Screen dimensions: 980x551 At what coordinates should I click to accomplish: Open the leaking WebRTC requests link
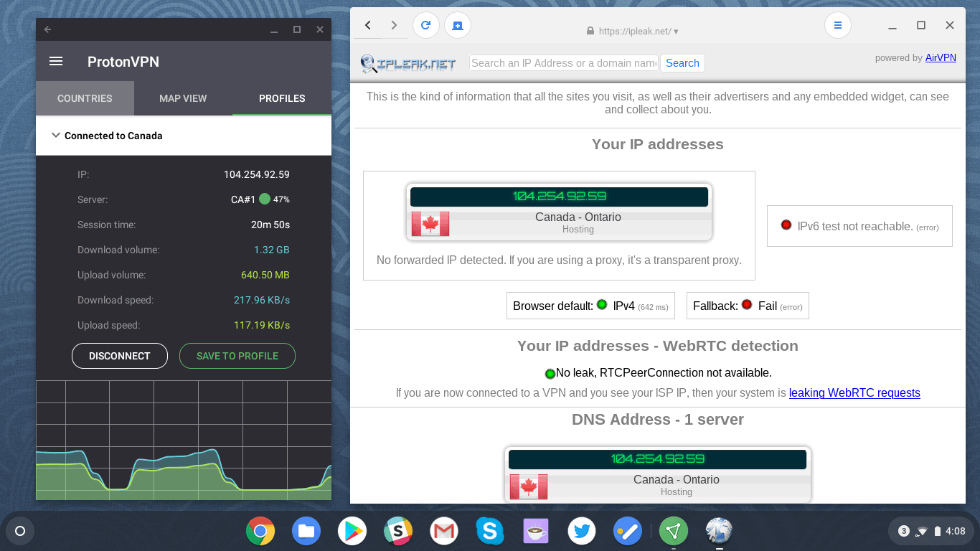(x=854, y=392)
